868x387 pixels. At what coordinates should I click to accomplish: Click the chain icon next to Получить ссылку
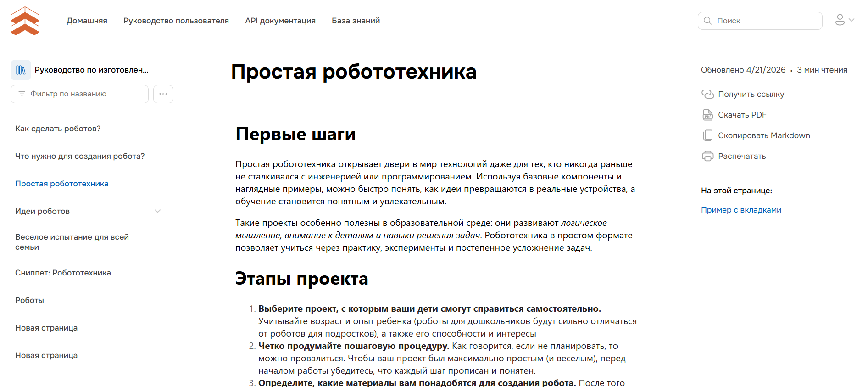click(x=707, y=94)
